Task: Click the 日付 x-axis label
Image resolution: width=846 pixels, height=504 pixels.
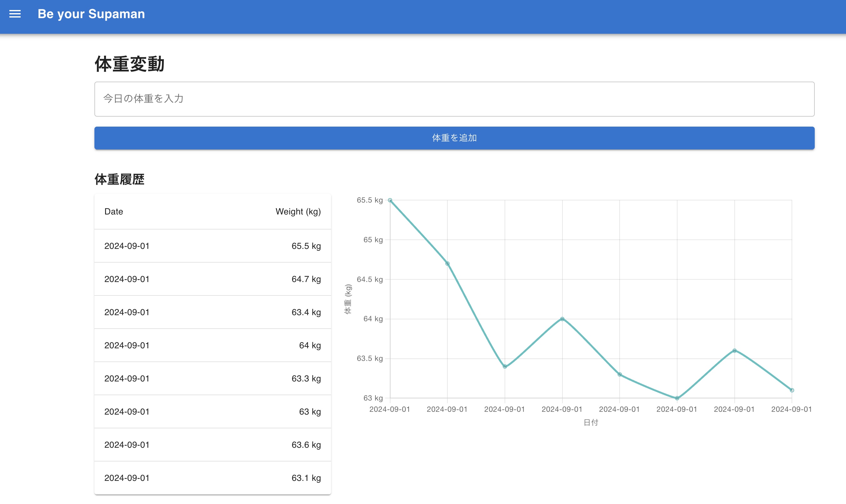Action: 591,422
